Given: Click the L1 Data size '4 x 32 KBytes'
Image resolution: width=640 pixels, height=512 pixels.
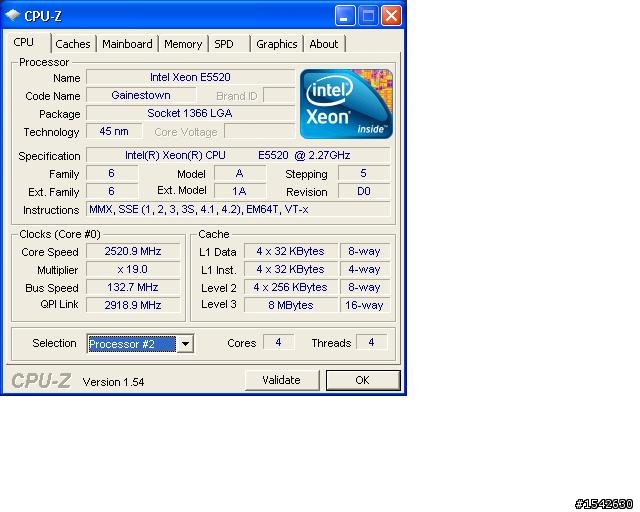Looking at the screenshot, I should coord(291,251).
